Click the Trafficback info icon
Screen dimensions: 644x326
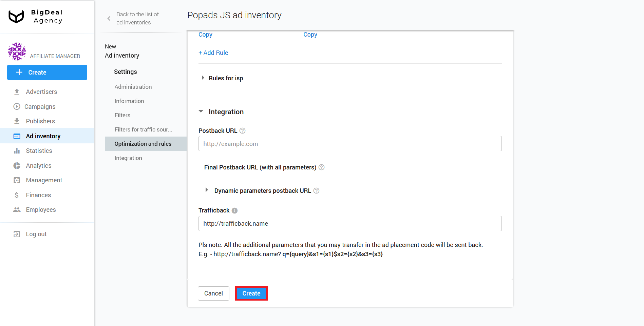pyautogui.click(x=234, y=210)
